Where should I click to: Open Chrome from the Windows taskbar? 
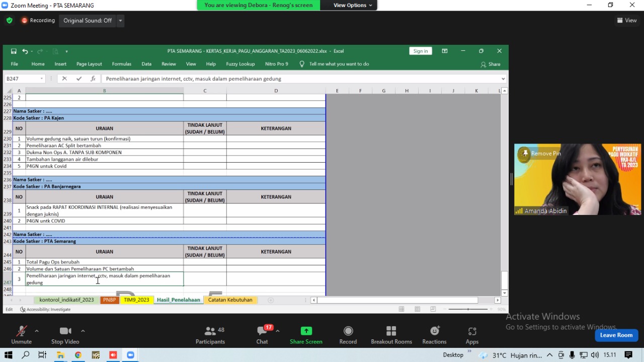point(78,355)
